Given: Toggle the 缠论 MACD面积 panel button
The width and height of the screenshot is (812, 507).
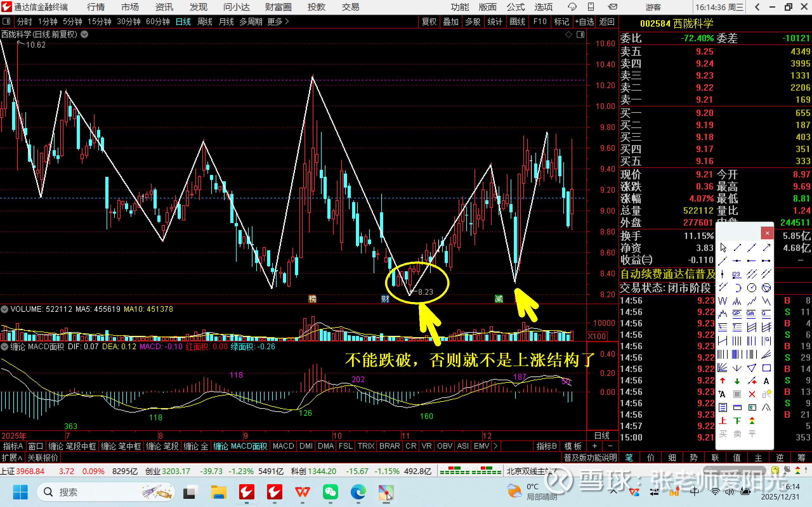Looking at the screenshot, I should coord(4,347).
